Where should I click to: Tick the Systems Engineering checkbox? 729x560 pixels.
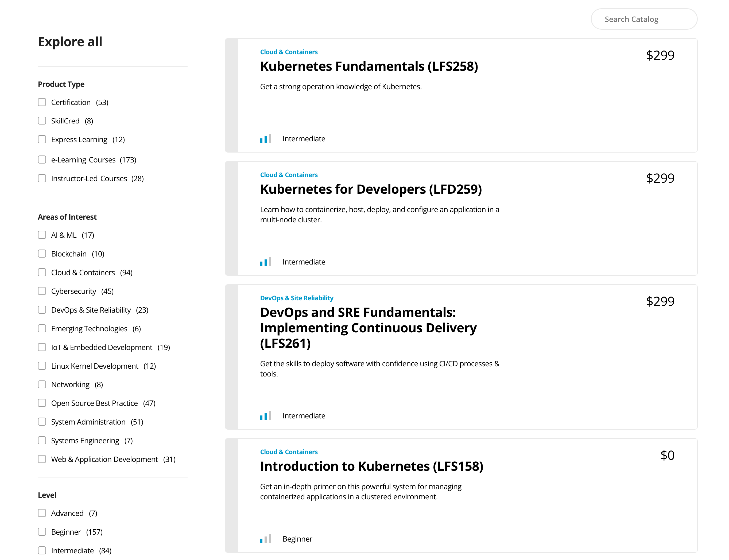click(42, 440)
